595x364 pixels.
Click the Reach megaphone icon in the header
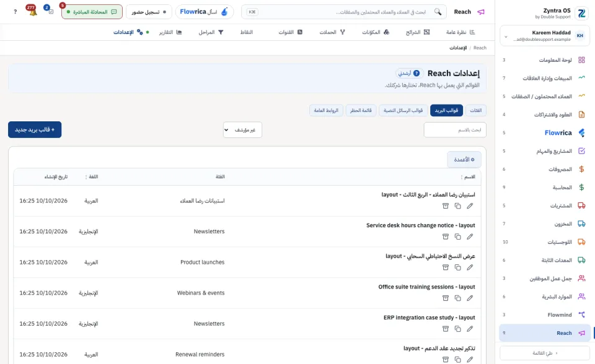click(x=481, y=12)
